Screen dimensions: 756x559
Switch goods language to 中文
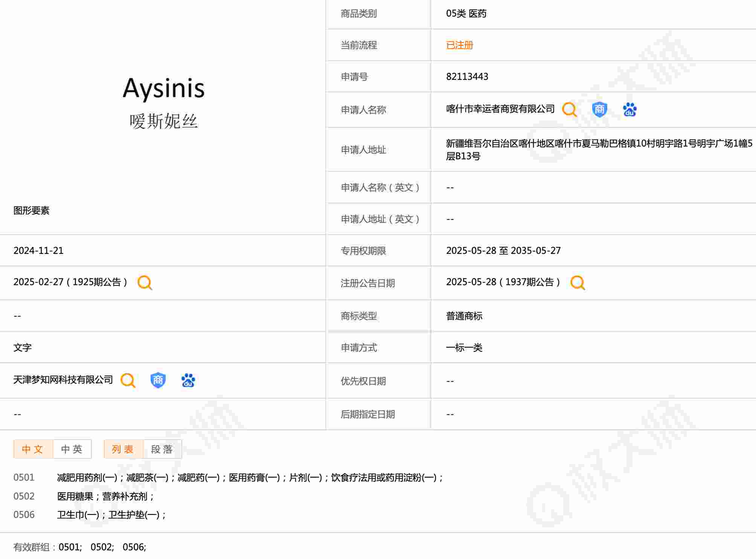(x=33, y=449)
